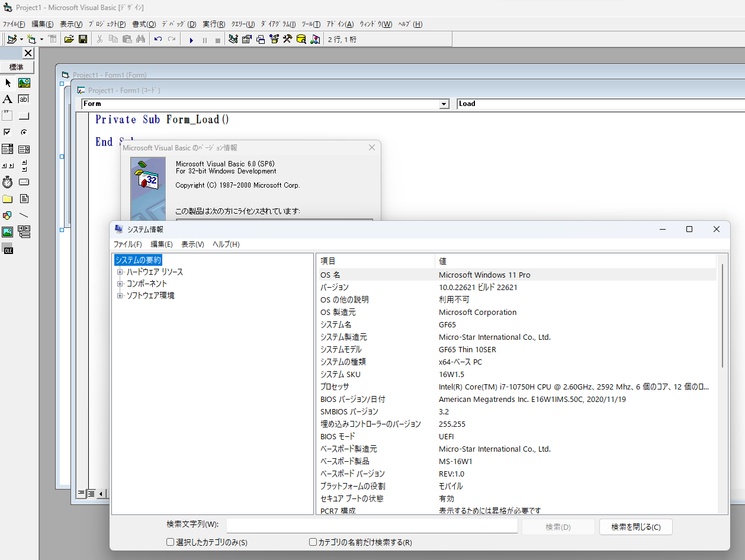Select the OLE container tool
The width and height of the screenshot is (745, 560).
pyautogui.click(x=8, y=249)
